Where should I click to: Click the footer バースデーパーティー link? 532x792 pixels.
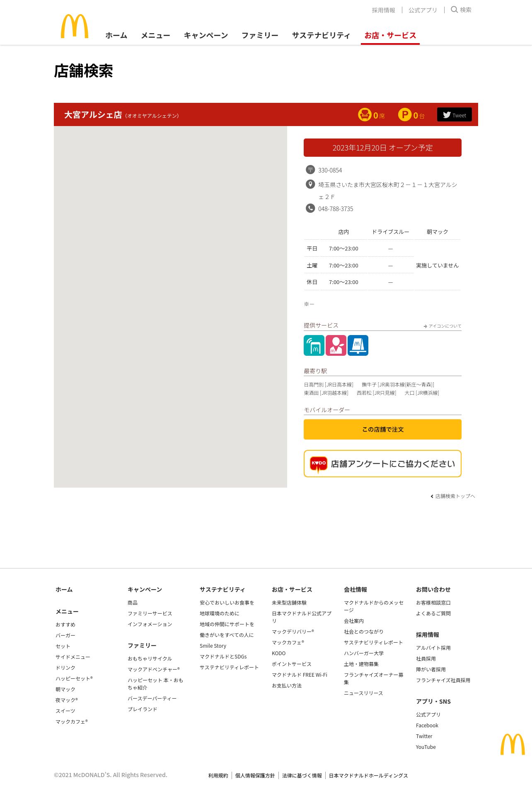pyautogui.click(x=152, y=698)
